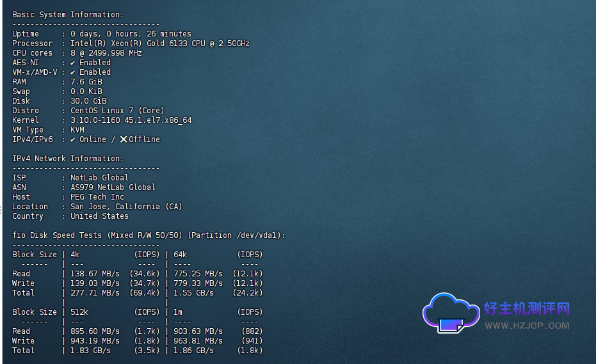This screenshot has height=364, width=596.
Task: Click the kernel version 3.10.0-1160.45.1.el7.x86_64
Action: click(131, 120)
